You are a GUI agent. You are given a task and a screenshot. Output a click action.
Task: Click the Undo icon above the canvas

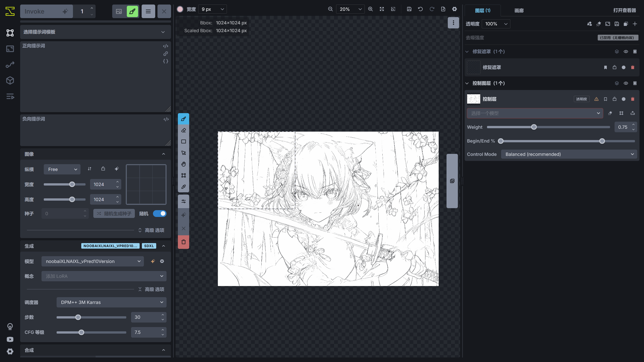tap(420, 9)
